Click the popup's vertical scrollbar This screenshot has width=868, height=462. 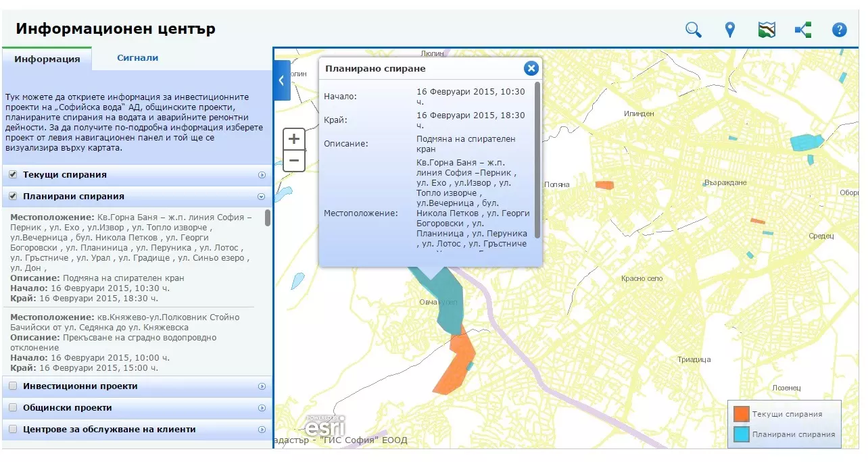(x=537, y=159)
